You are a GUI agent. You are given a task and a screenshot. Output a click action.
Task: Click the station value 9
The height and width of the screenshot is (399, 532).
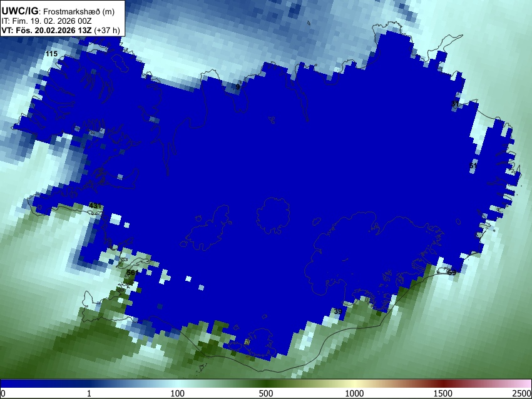[x=238, y=87]
